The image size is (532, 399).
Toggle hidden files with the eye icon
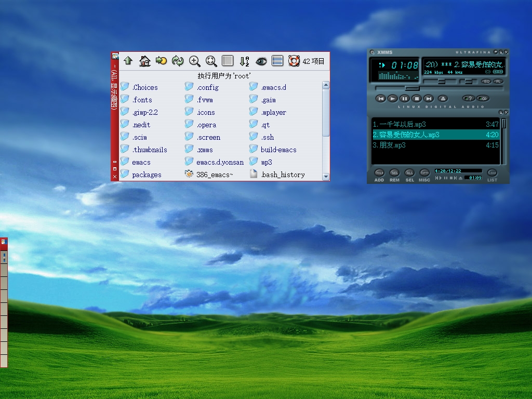point(261,61)
